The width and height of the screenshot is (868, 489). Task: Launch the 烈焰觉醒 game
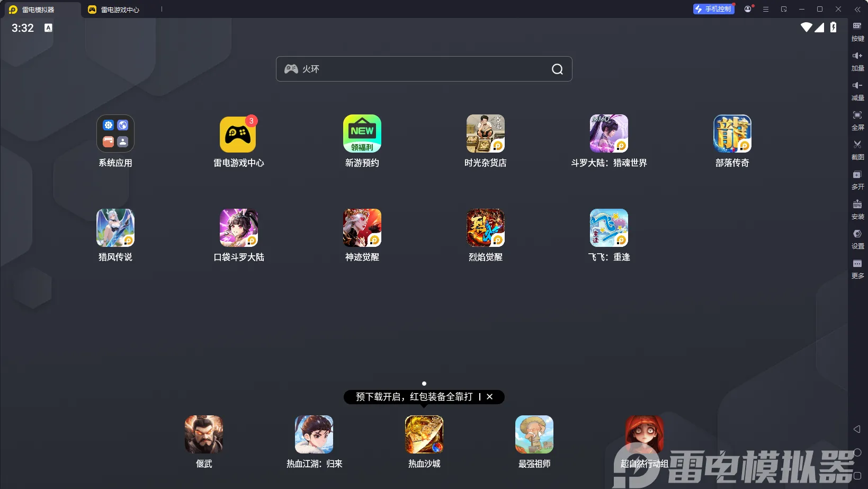pyautogui.click(x=486, y=228)
